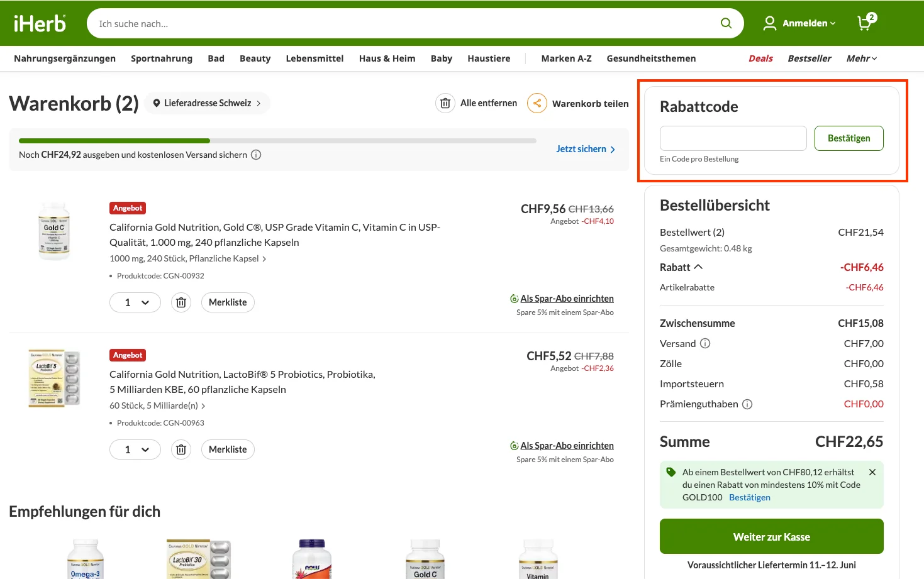Collapse the Rabatt section
The height and width of the screenshot is (579, 924).
tap(681, 267)
